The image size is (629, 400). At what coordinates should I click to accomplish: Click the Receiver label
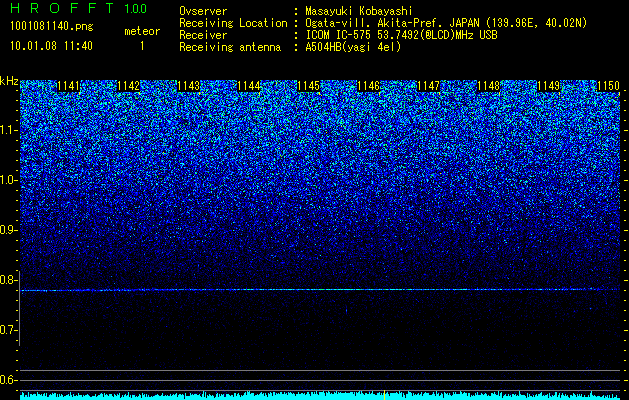point(203,35)
